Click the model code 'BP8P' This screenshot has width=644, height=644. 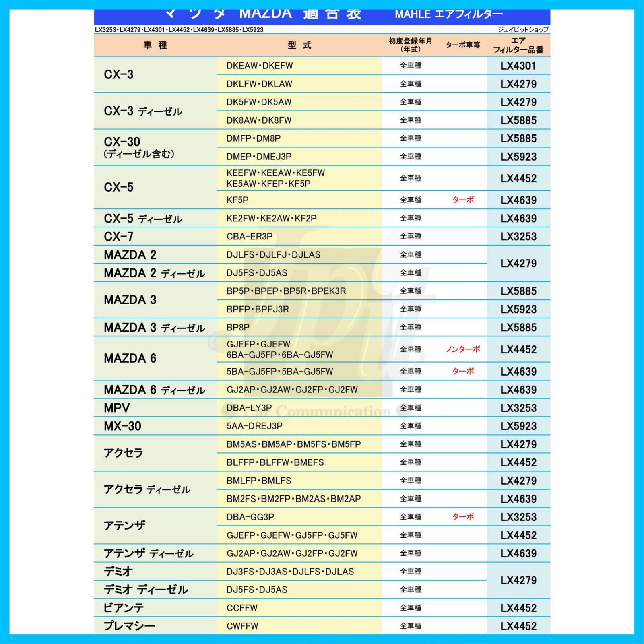pyautogui.click(x=238, y=327)
